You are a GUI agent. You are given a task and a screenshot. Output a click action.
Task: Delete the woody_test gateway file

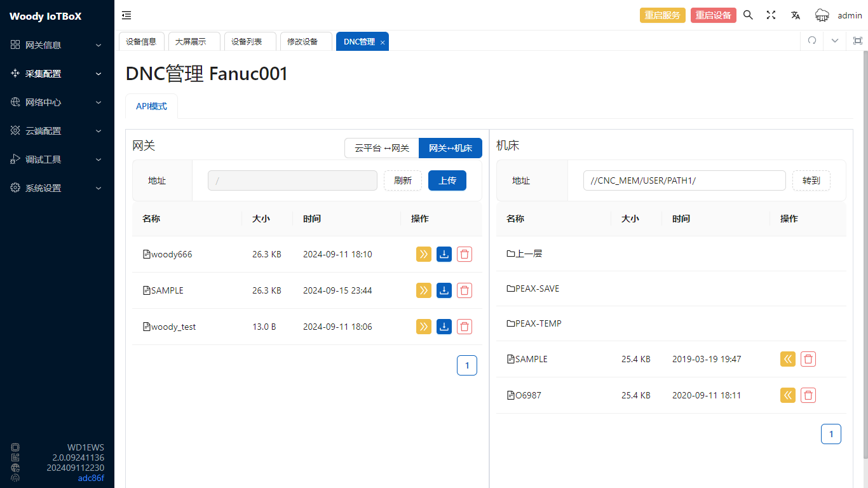465,327
